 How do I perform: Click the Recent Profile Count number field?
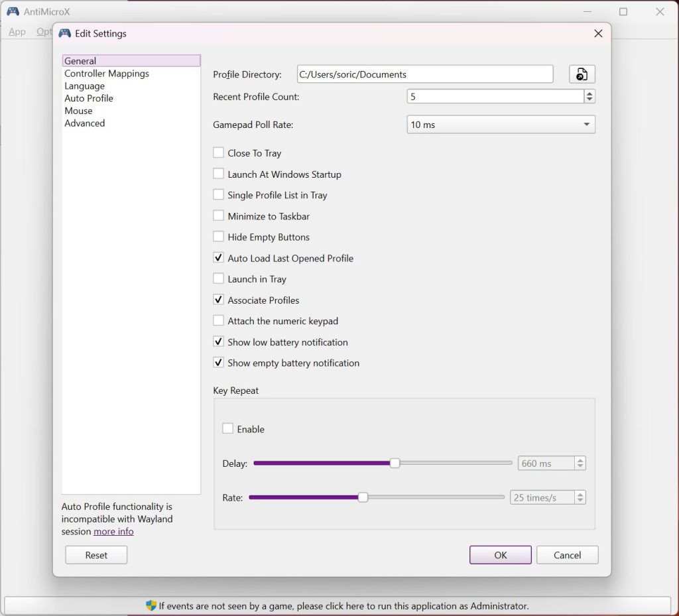point(495,97)
